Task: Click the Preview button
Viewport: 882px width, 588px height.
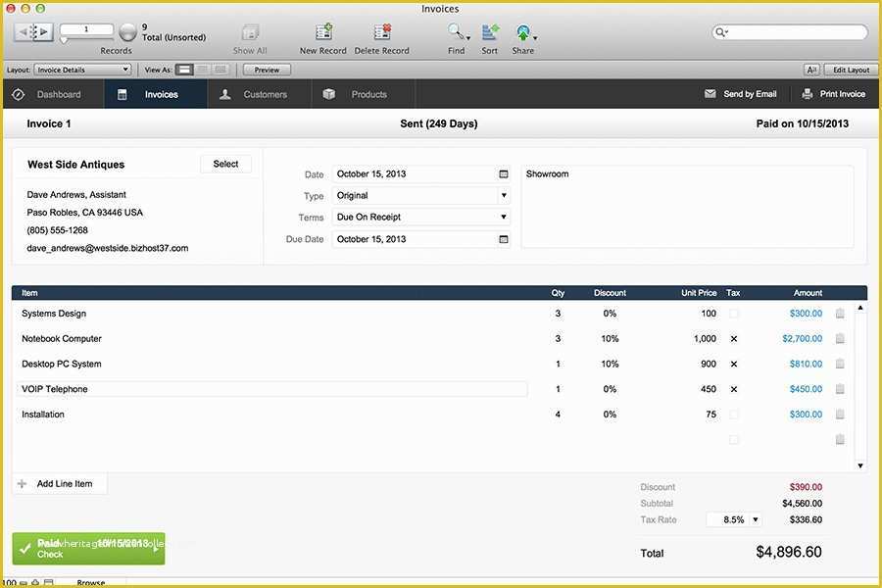Action: 267,70
